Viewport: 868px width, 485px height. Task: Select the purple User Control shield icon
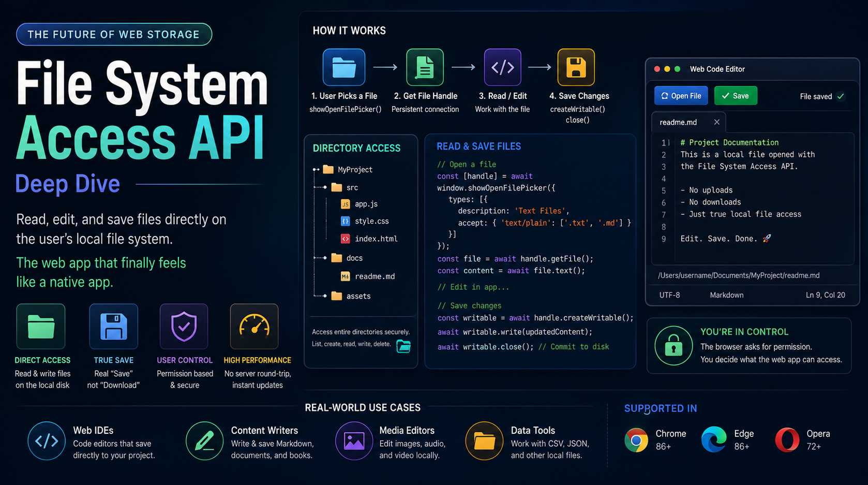point(184,327)
